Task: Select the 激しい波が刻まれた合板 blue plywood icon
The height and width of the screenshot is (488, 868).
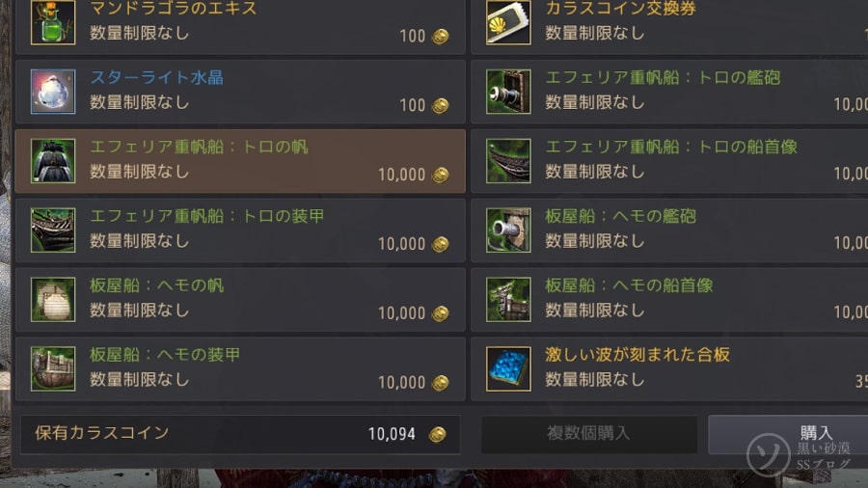Action: coord(508,368)
